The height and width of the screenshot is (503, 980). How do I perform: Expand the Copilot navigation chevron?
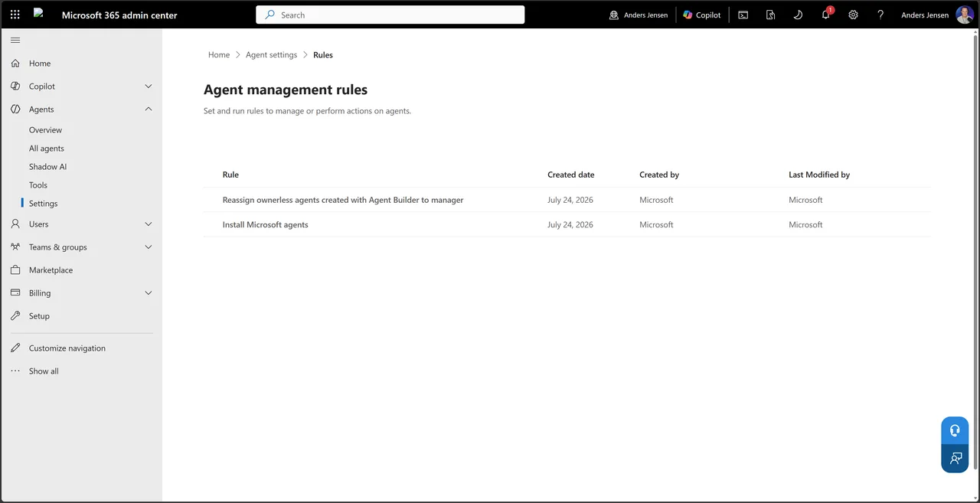(x=149, y=87)
